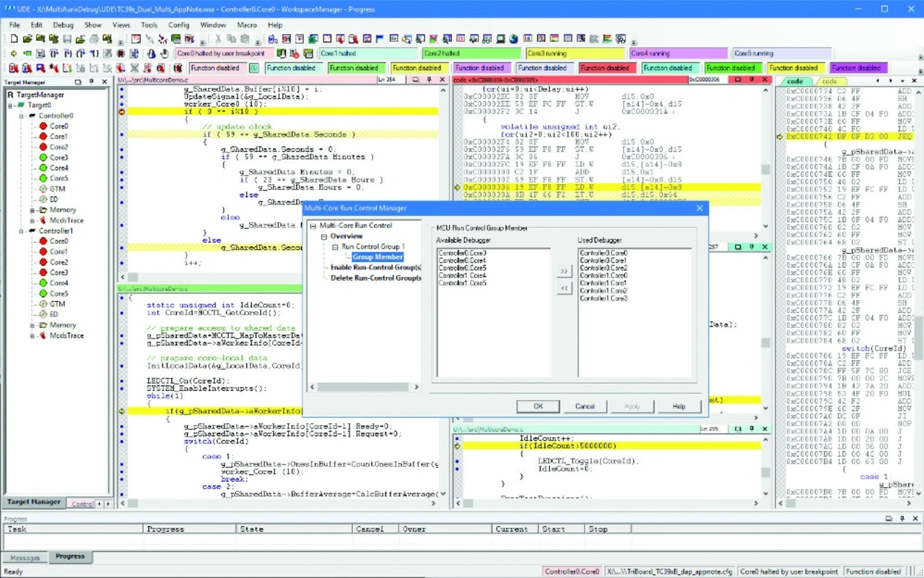The image size is (924, 578).
Task: Collapse the Overview node in the dialog tree
Action: click(324, 236)
